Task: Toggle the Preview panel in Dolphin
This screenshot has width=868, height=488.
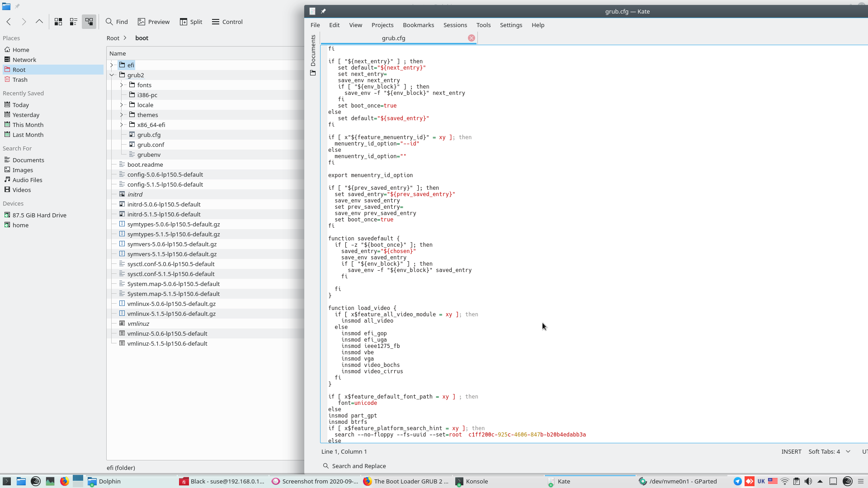Action: tap(154, 22)
